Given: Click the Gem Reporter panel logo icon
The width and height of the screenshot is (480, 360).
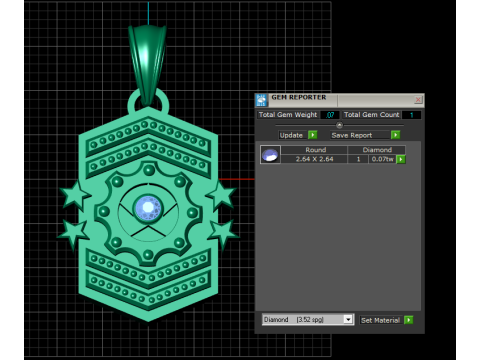Looking at the screenshot, I should click(x=262, y=100).
